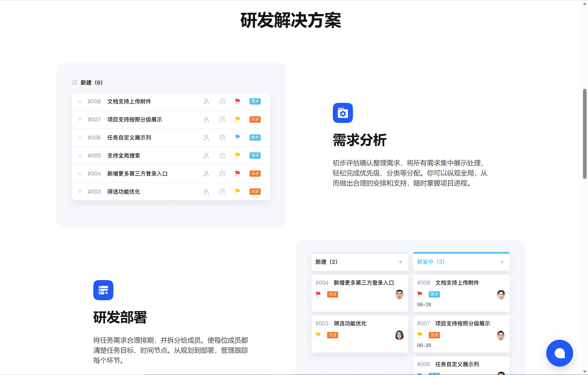Click the clock icon on #007 row
The height and width of the screenshot is (375, 588).
[222, 120]
